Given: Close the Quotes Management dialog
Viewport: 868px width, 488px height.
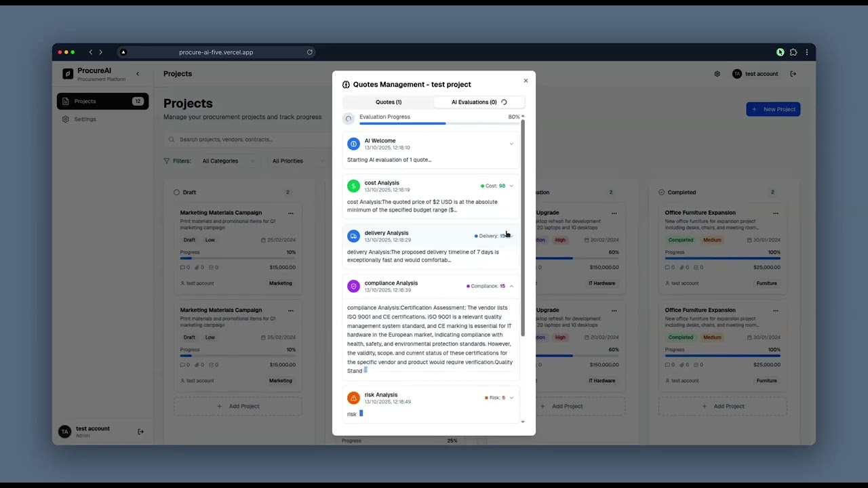Looking at the screenshot, I should tap(526, 81).
